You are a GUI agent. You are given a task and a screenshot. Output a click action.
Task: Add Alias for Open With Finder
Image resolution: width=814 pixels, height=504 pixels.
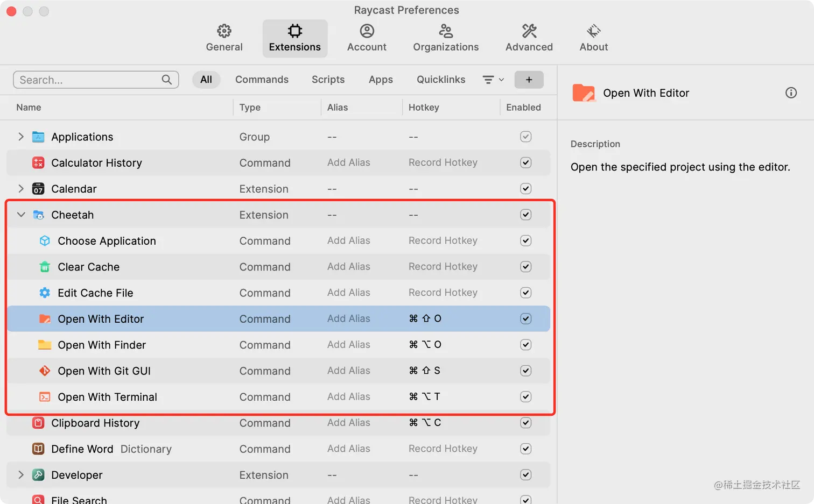tap(349, 345)
